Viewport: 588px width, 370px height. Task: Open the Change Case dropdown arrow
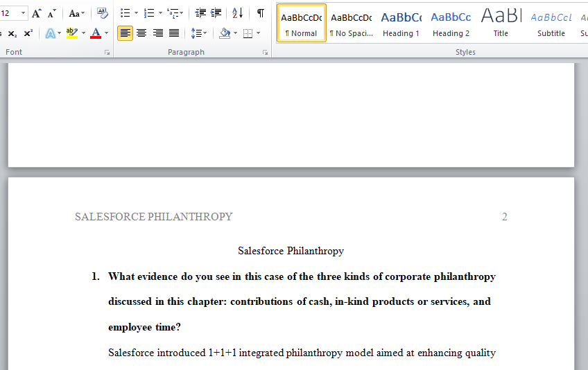tap(83, 13)
